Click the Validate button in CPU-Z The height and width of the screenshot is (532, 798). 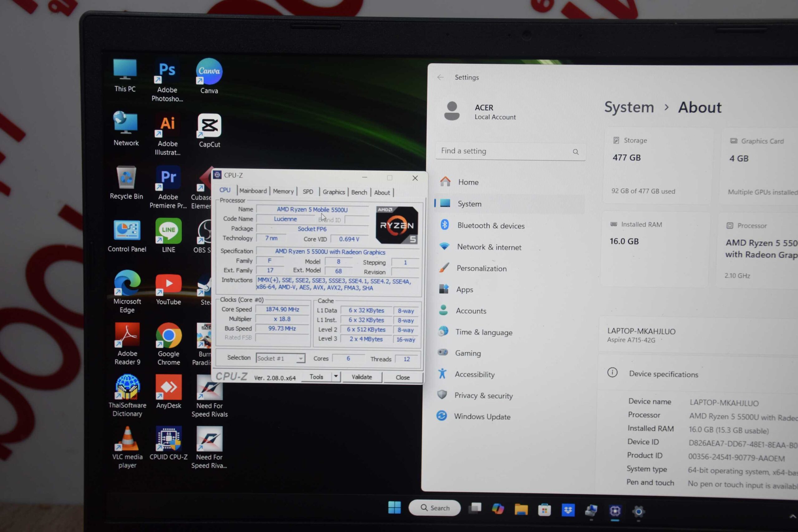362,377
